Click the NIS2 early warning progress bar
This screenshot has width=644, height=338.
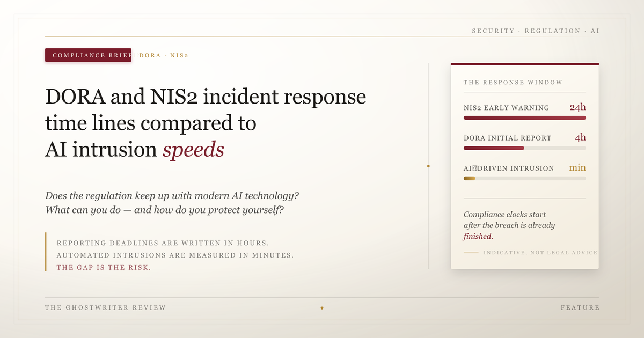tap(525, 118)
